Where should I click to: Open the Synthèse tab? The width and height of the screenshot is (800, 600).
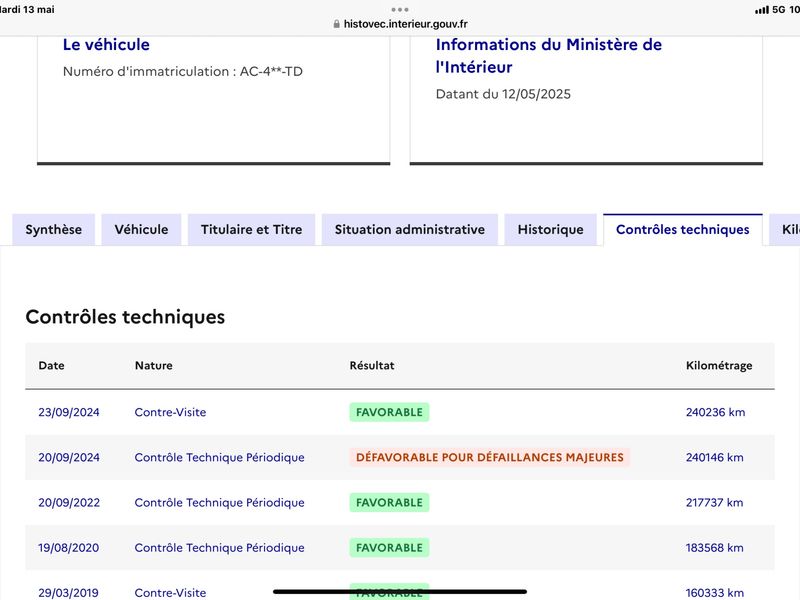54,230
